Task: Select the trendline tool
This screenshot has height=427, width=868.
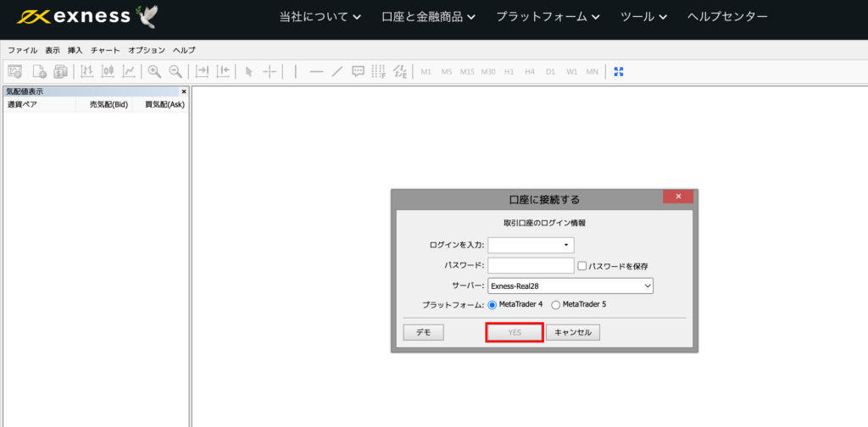Action: point(337,71)
